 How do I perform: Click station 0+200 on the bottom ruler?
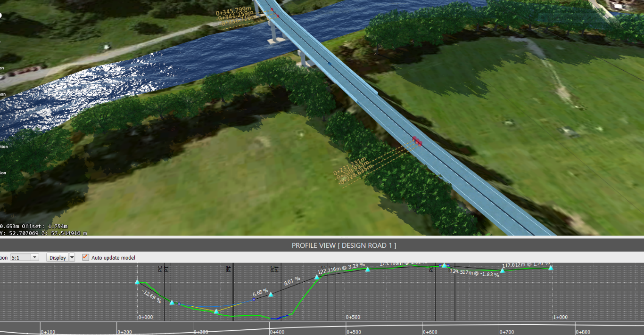pos(124,332)
